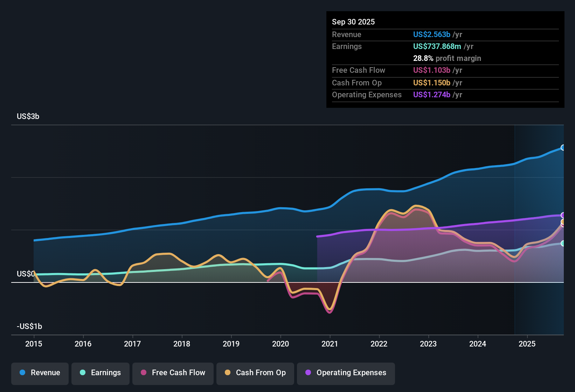Expand the Cash From Op legend entry

255,373
